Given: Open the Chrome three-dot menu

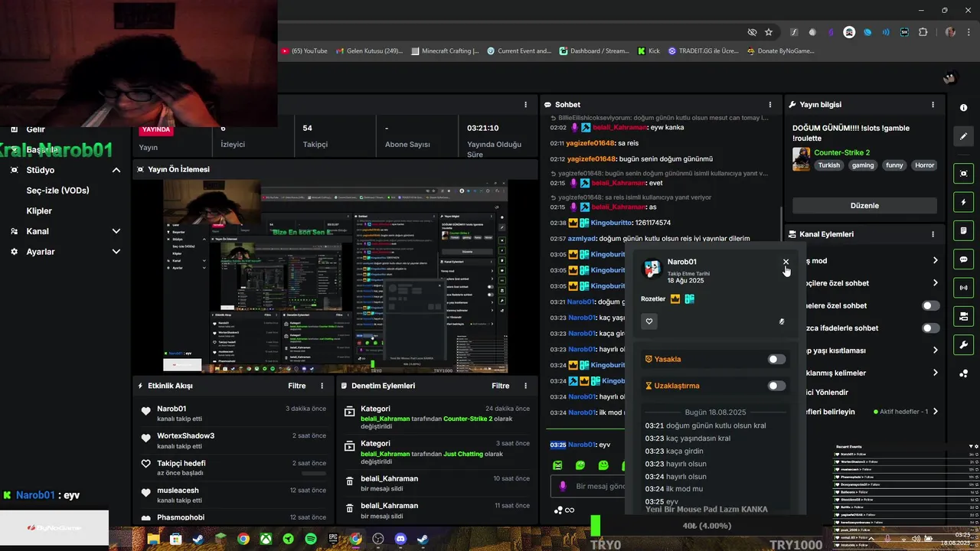Looking at the screenshot, I should (x=969, y=32).
